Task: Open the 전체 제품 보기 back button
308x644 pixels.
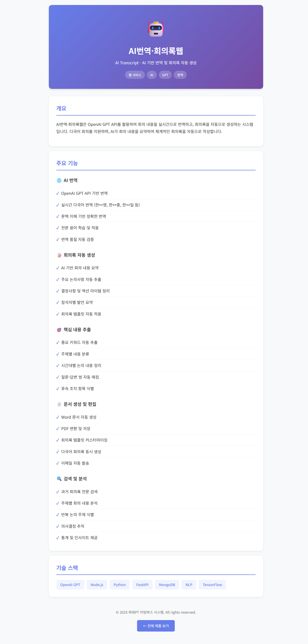Action: pyautogui.click(x=156, y=626)
